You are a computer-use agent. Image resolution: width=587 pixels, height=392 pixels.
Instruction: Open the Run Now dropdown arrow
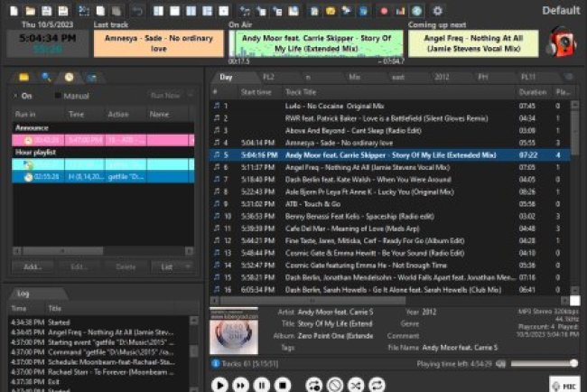point(191,96)
